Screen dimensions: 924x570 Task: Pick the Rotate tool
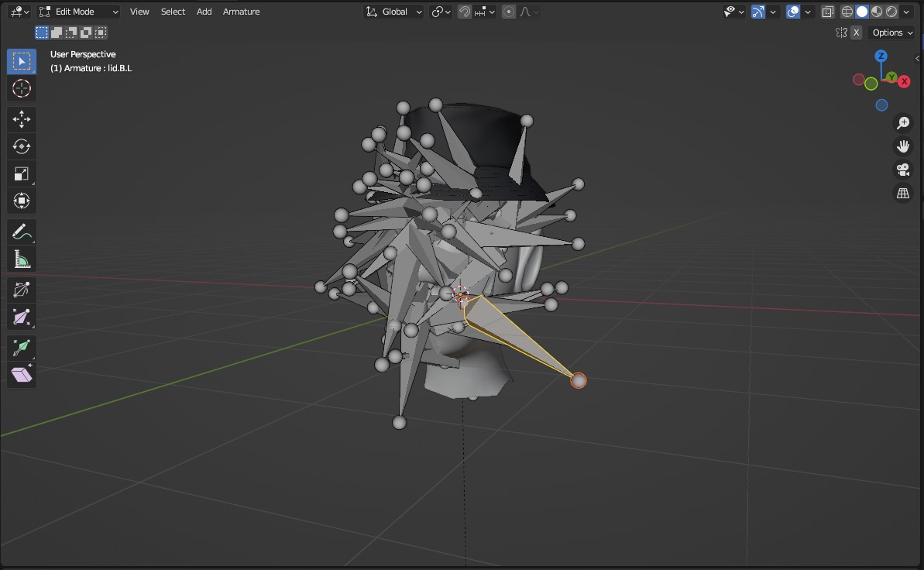[x=22, y=147]
